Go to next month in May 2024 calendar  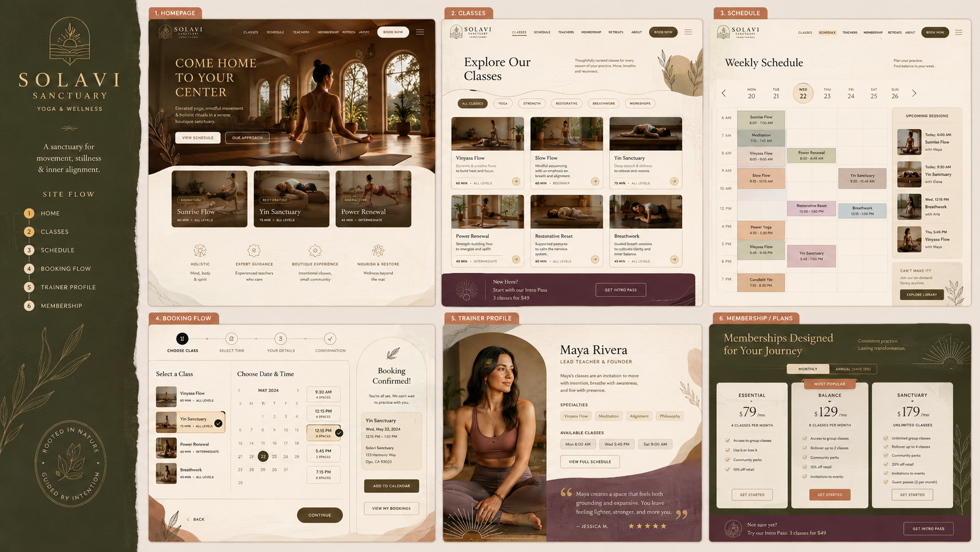298,390
